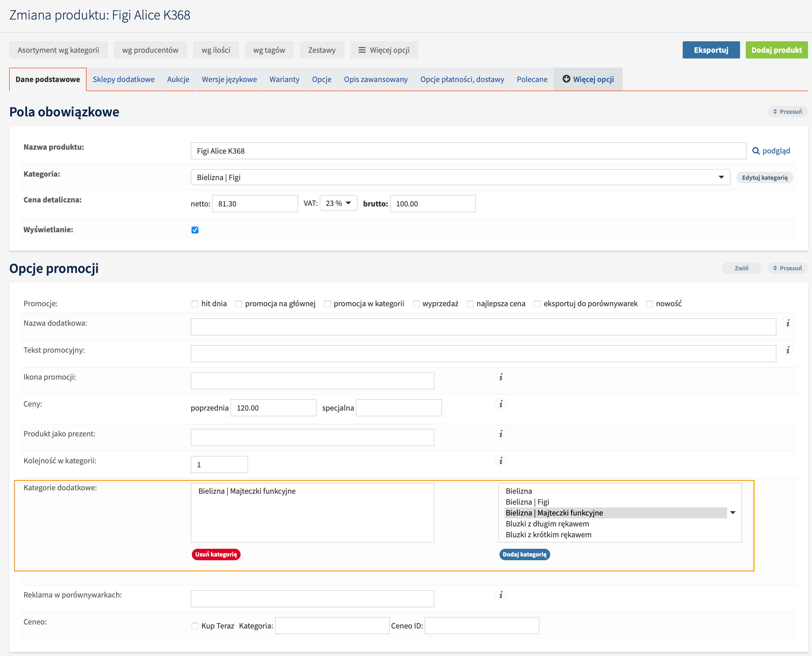This screenshot has height=656, width=812.
Task: Collapse Opcje promocji with Zwiń
Action: tap(741, 268)
